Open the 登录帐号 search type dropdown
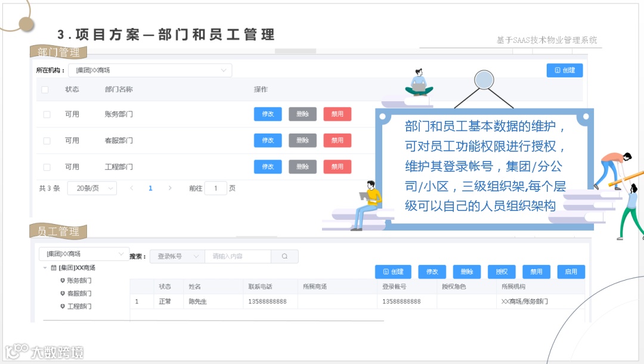 coord(178,257)
